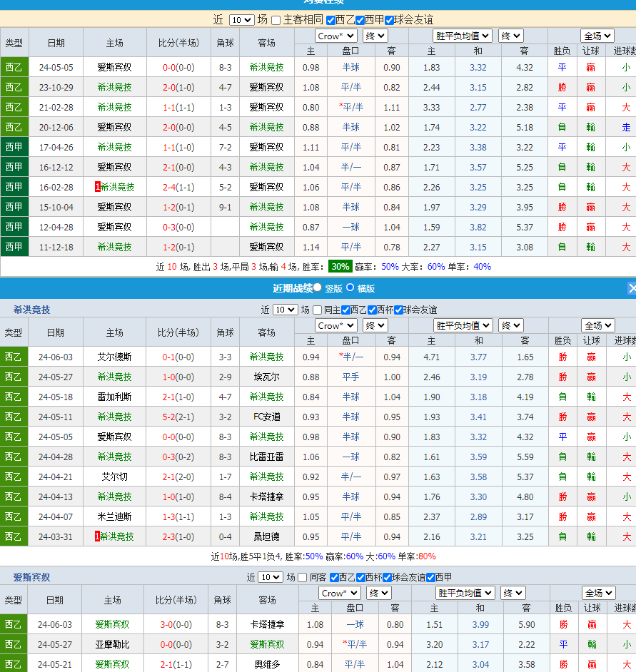Viewport: 636px width, 672px height.
Task: Toggle 同主 checkbox in 希洪竞技 section
Action: pos(318,310)
